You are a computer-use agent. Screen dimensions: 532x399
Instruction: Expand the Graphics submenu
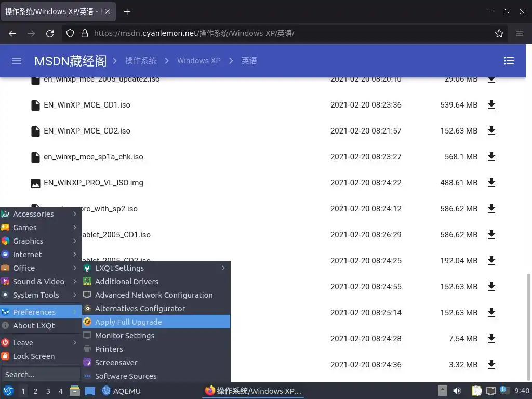click(x=41, y=241)
